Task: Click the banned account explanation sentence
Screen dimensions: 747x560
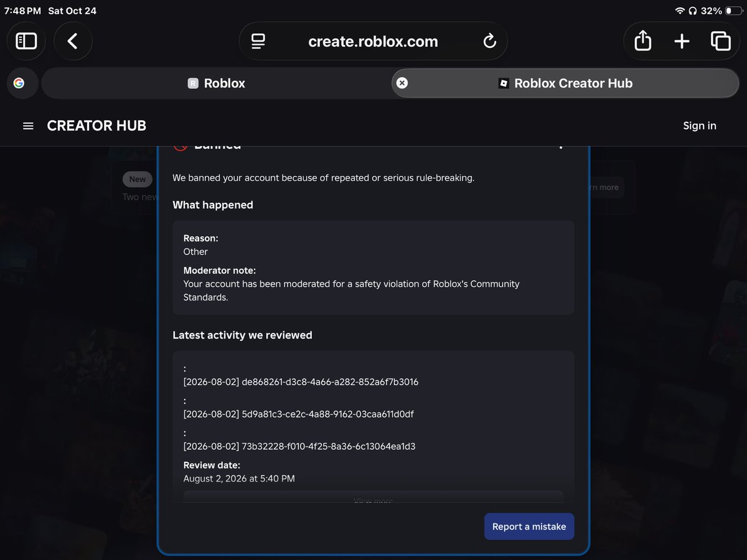Action: (x=323, y=178)
